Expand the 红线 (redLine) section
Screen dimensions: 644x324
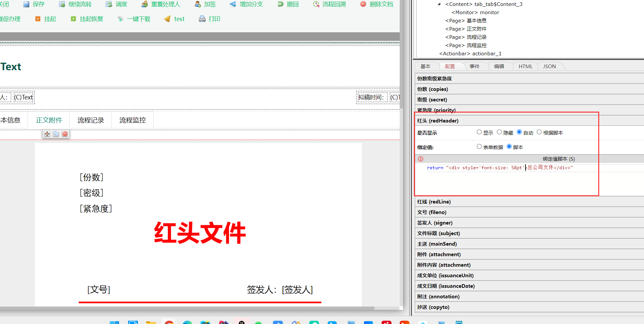pos(434,202)
